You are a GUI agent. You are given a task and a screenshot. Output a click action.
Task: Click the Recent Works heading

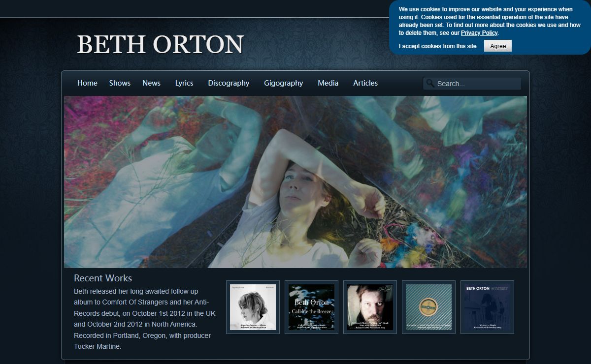coord(103,278)
